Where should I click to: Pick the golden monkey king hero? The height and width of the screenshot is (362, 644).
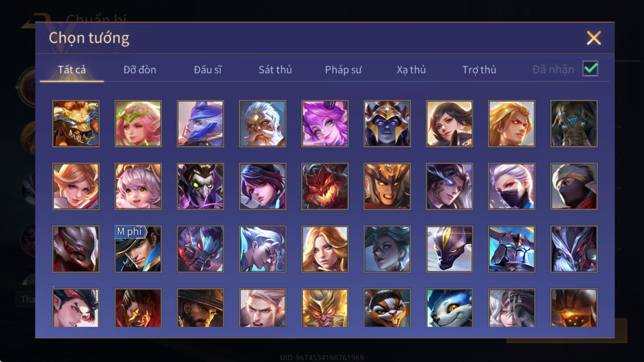tap(325, 307)
